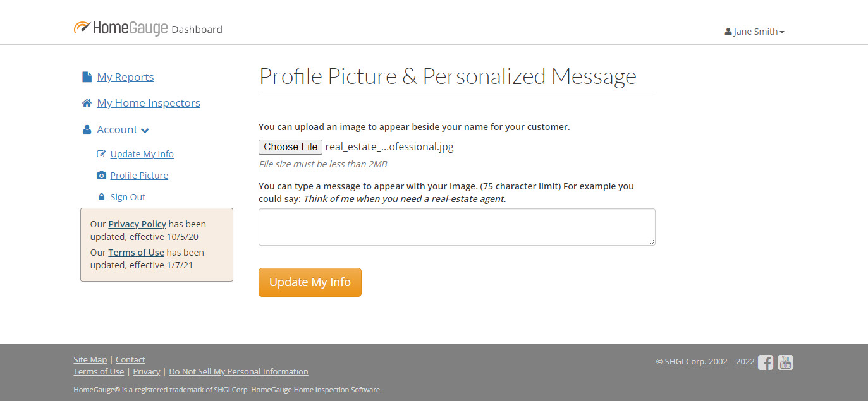The image size is (868, 401).
Task: Click the lock icon beside Sign Out
Action: [x=101, y=197]
